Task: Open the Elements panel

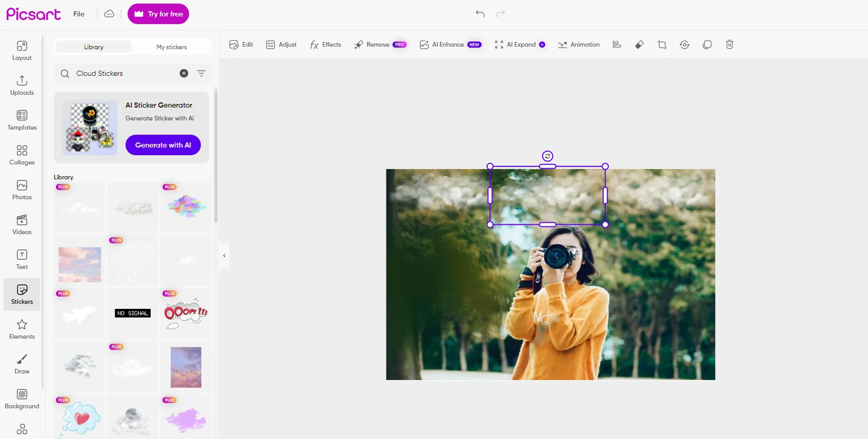Action: pyautogui.click(x=22, y=329)
